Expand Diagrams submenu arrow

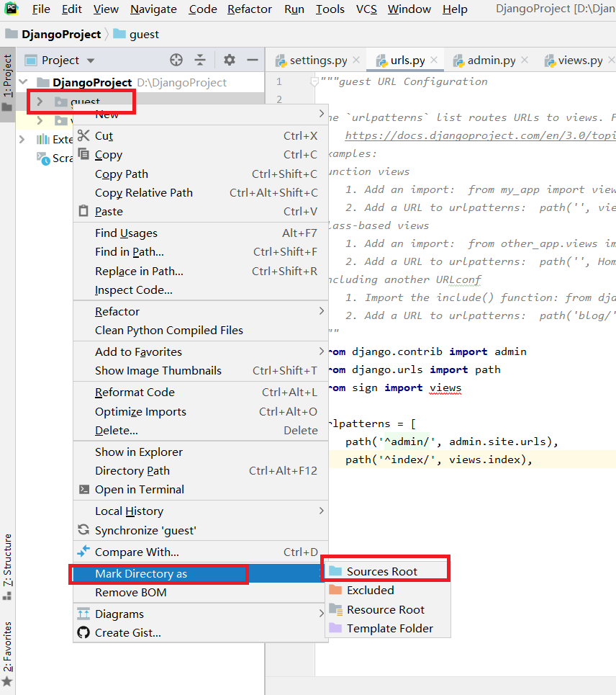click(x=322, y=614)
